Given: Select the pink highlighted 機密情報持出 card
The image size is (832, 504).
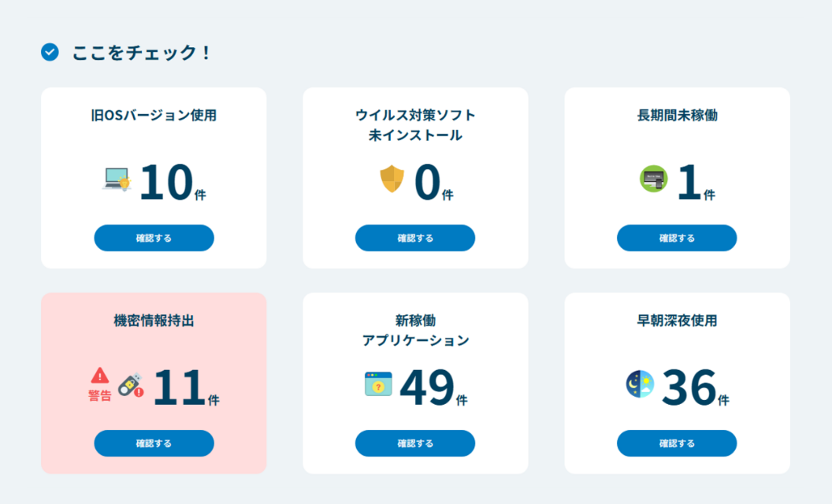Looking at the screenshot, I should point(154,339).
